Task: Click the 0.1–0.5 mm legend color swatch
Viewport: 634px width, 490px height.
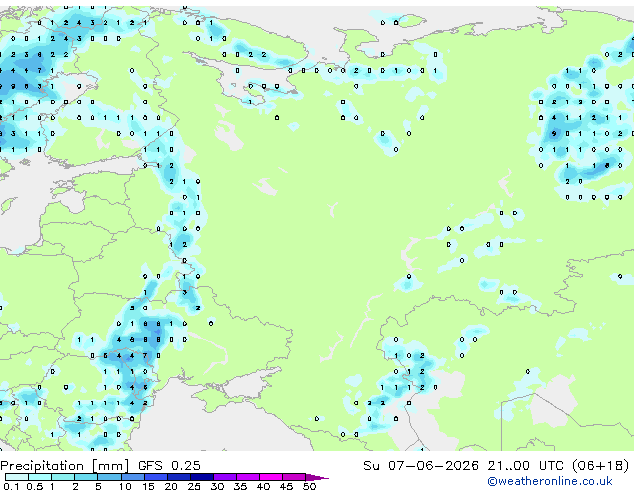Action: (x=17, y=477)
